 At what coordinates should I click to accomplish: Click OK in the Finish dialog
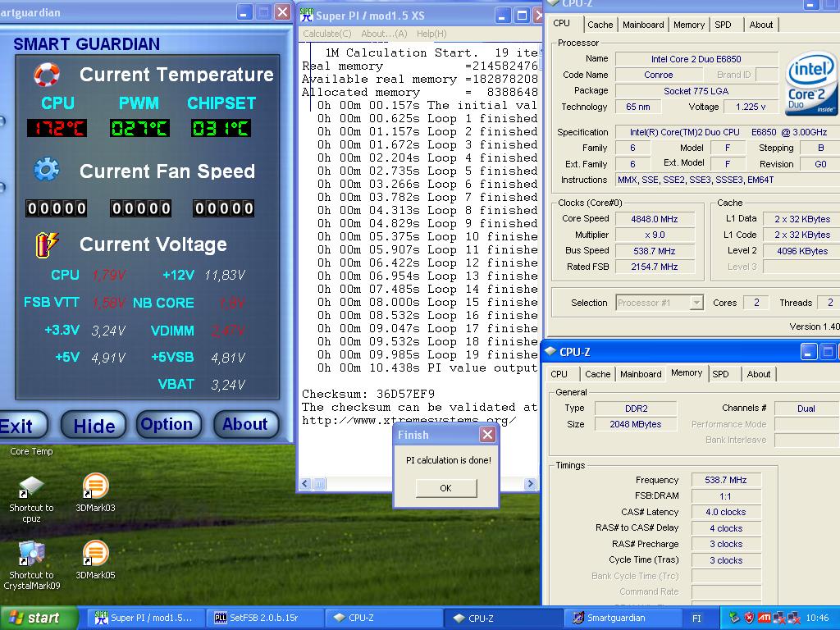(445, 488)
